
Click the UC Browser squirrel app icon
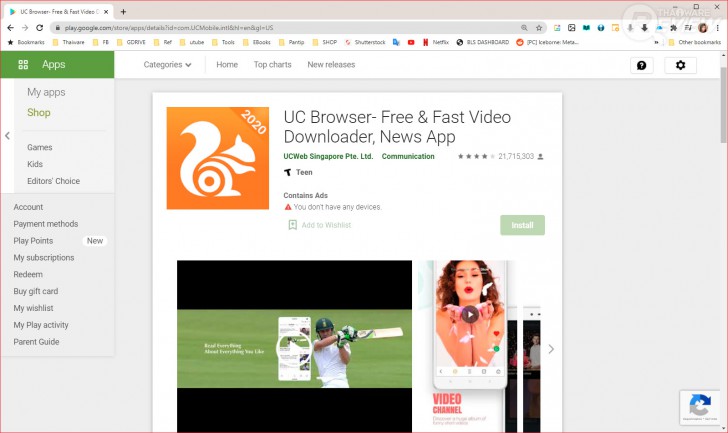click(x=218, y=158)
